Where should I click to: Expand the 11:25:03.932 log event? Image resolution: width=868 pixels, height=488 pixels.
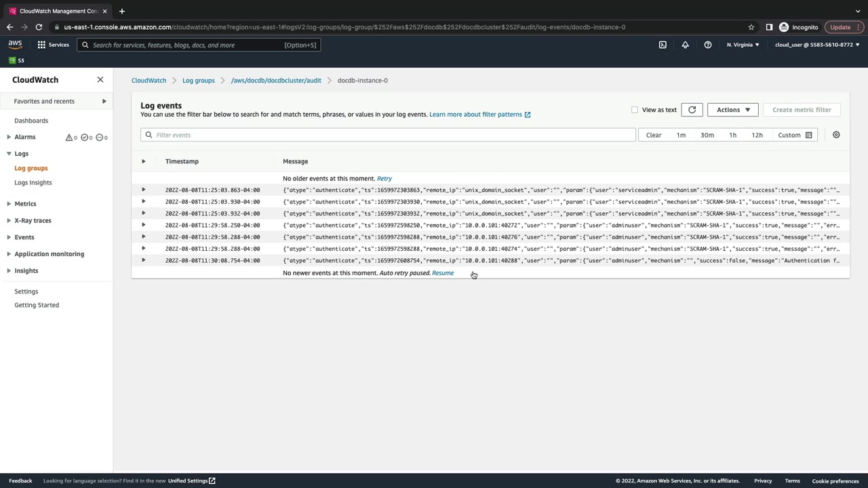(x=143, y=213)
